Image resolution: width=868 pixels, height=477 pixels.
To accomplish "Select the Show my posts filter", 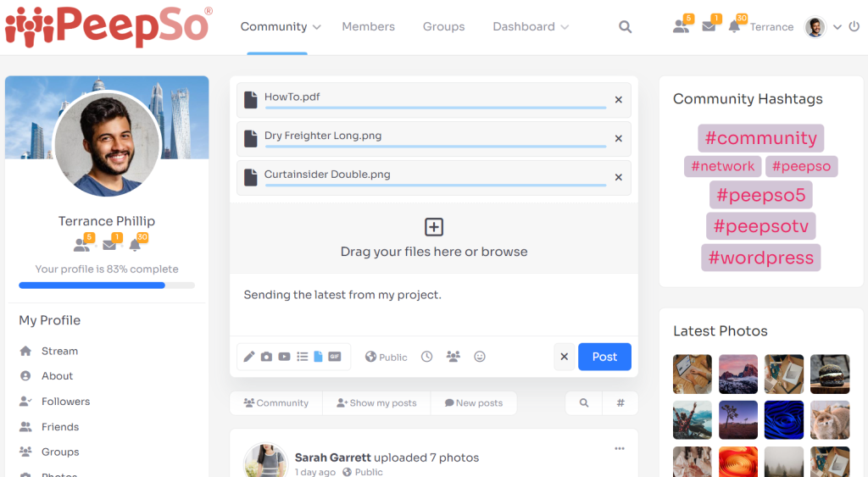I will (376, 402).
